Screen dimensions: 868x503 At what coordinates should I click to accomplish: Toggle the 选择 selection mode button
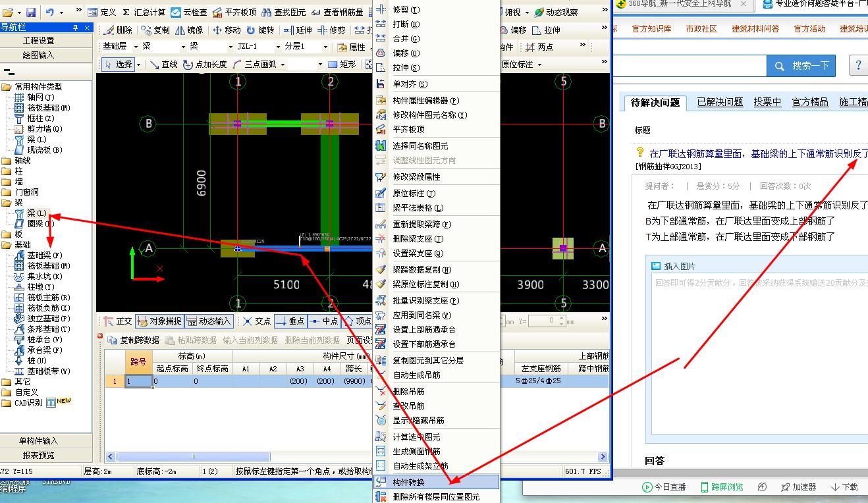(x=119, y=65)
